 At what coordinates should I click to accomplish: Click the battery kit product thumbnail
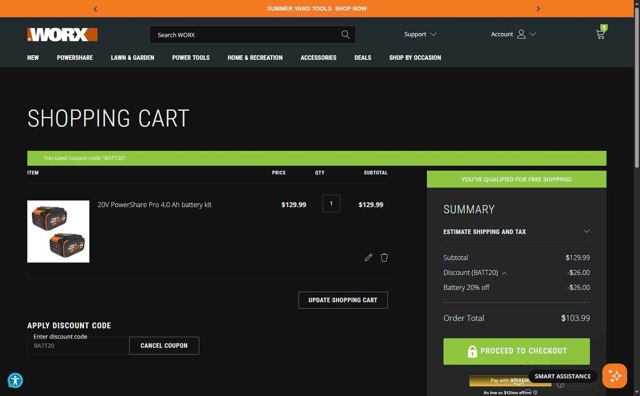tap(58, 231)
